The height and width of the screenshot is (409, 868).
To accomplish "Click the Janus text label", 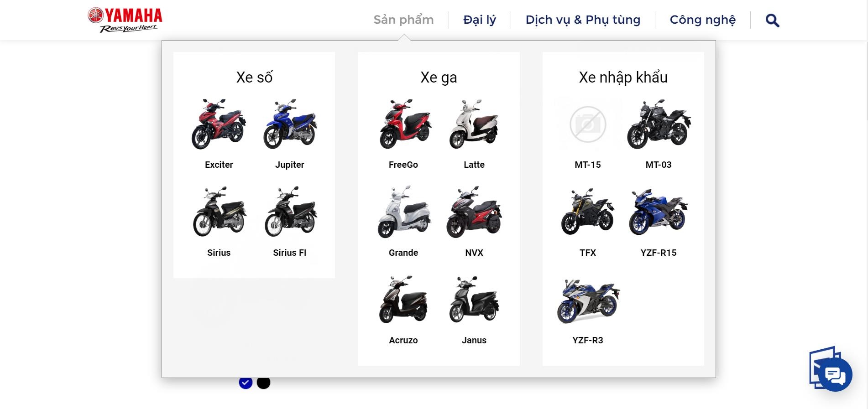I will coord(474,340).
